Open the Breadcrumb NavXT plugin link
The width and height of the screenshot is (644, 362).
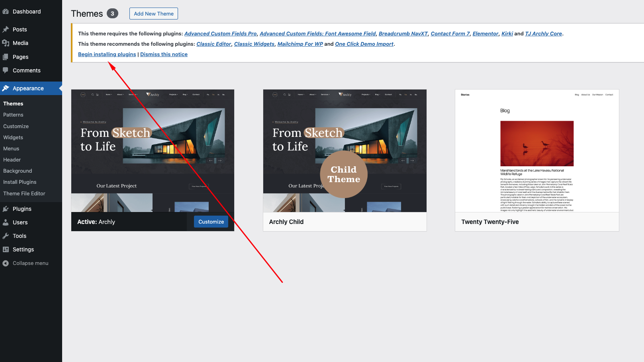(x=403, y=33)
